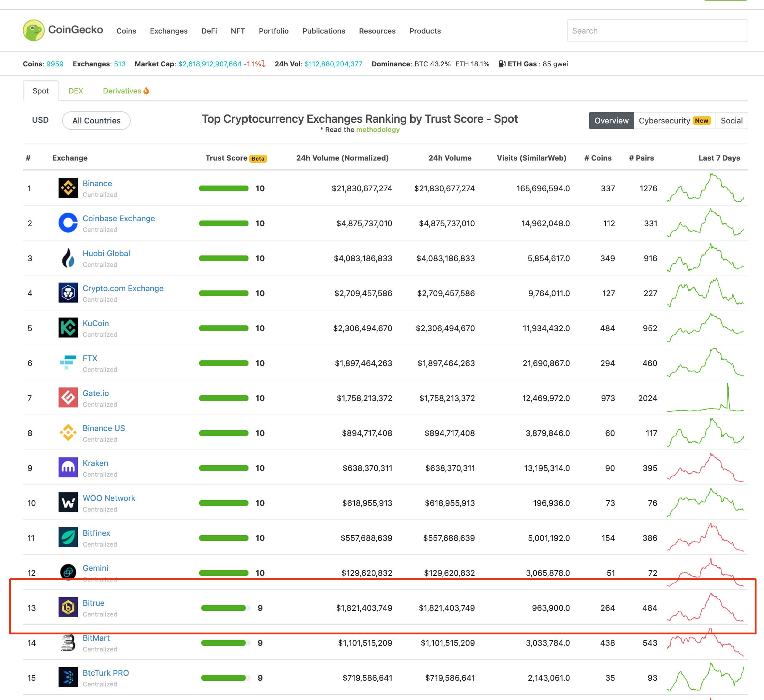Open the All Countries filter
This screenshot has width=764, height=700.
tap(96, 121)
